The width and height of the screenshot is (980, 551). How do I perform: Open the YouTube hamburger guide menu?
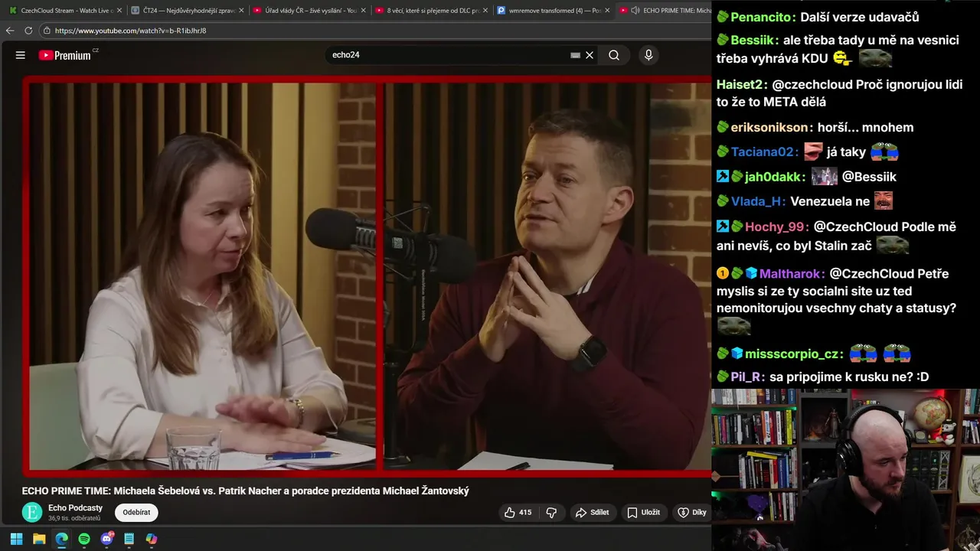[21, 55]
